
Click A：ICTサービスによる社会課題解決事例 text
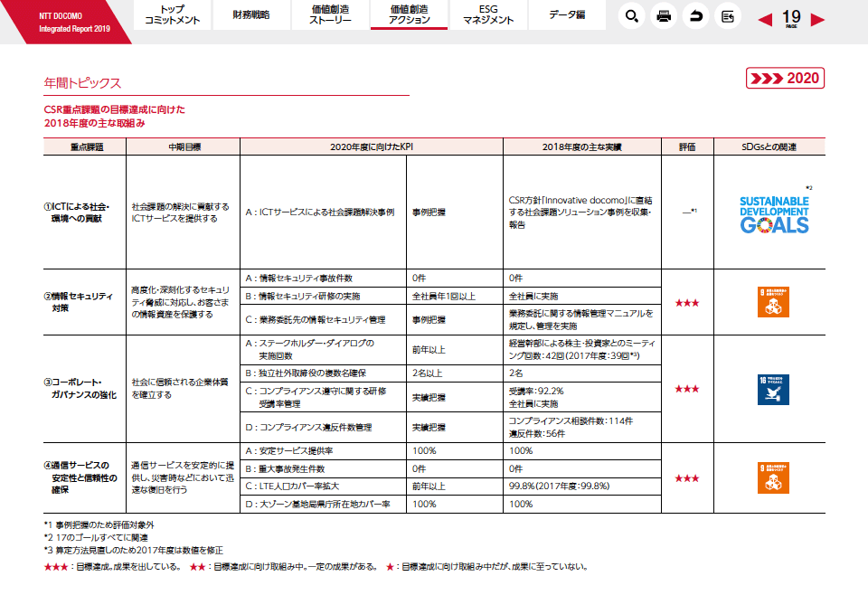320,212
